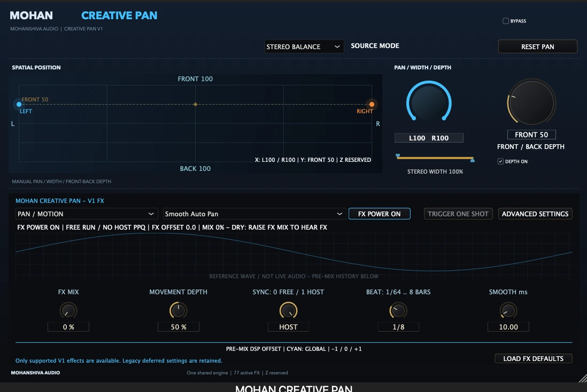This screenshot has height=392, width=587.
Task: Click the FRONT / BACK DEPTH knob
Action: click(x=531, y=102)
